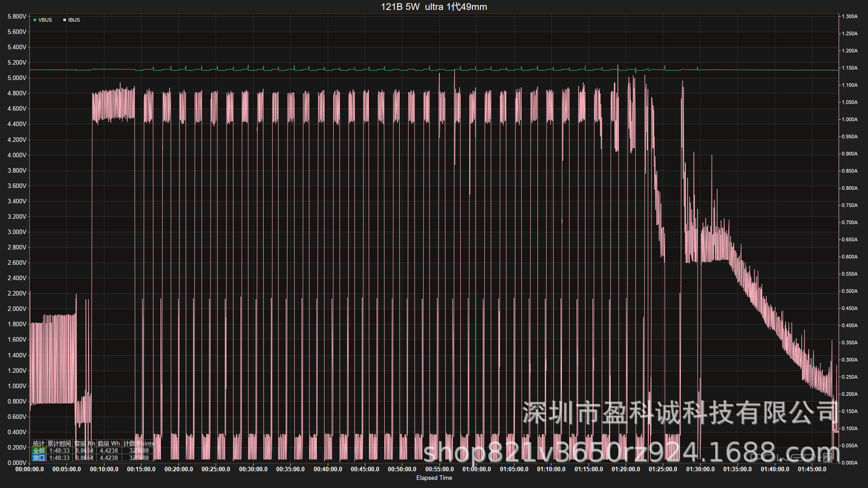868x488 pixels.
Task: Click the 计数 Points column header
Action: coord(139,443)
